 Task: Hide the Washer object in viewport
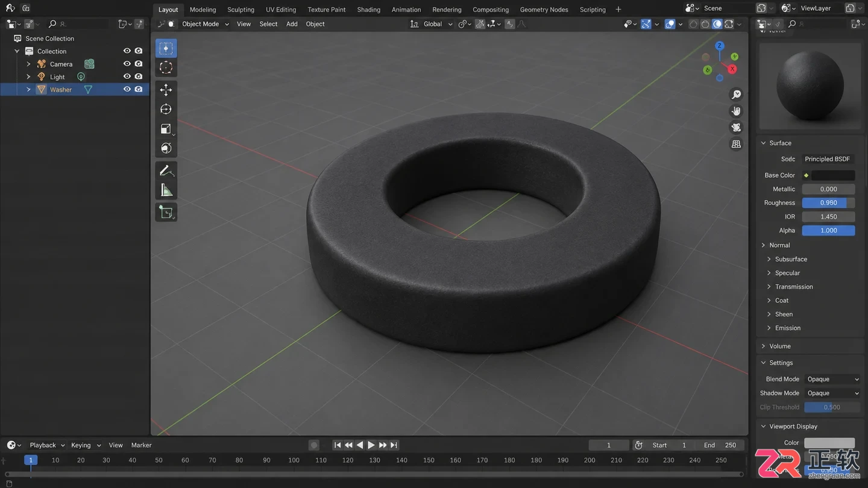pyautogui.click(x=127, y=89)
